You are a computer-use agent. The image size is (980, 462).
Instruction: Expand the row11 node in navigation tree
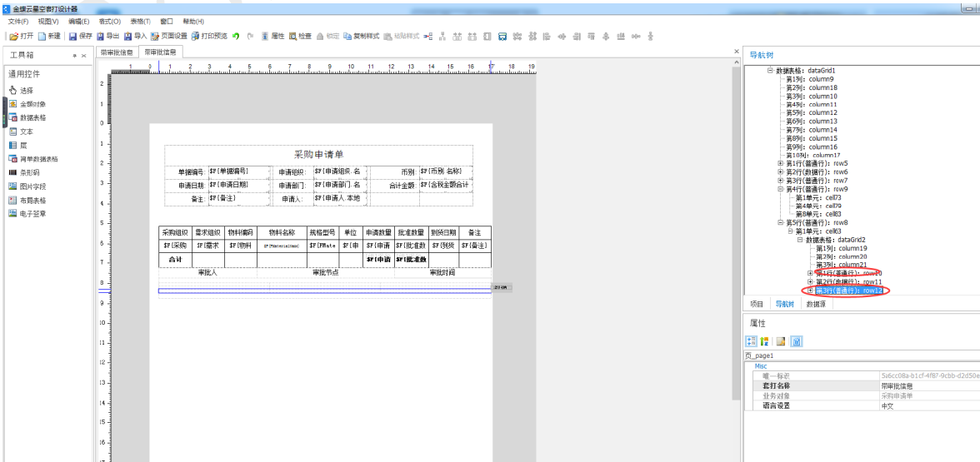[x=810, y=282]
